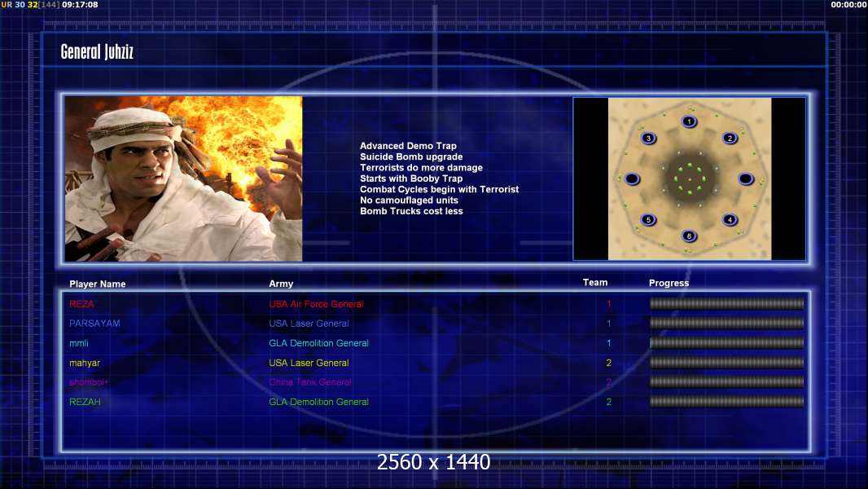Screen dimensions: 868x489
Task: Click team number in REZAH's row
Action: [609, 402]
